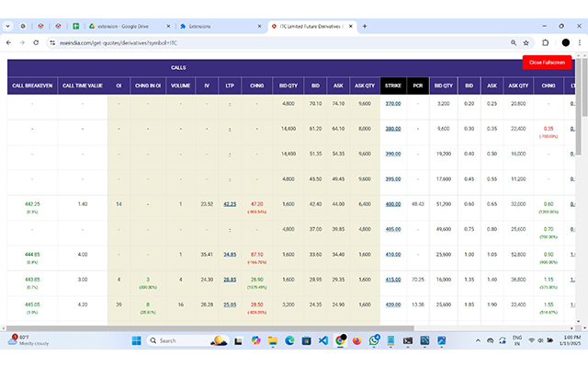
Task: Switch to the Extensions tab
Action: pos(220,27)
